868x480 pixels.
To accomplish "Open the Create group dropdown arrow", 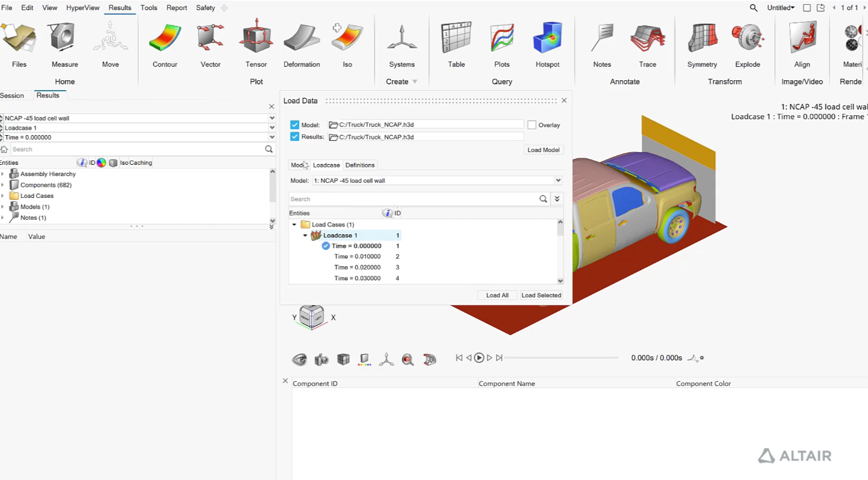I will (x=415, y=82).
